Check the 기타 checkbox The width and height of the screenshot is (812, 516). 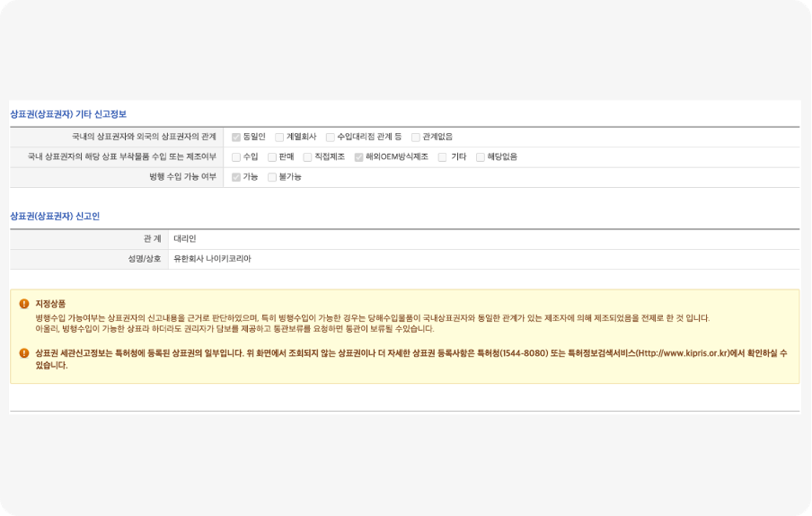442,157
